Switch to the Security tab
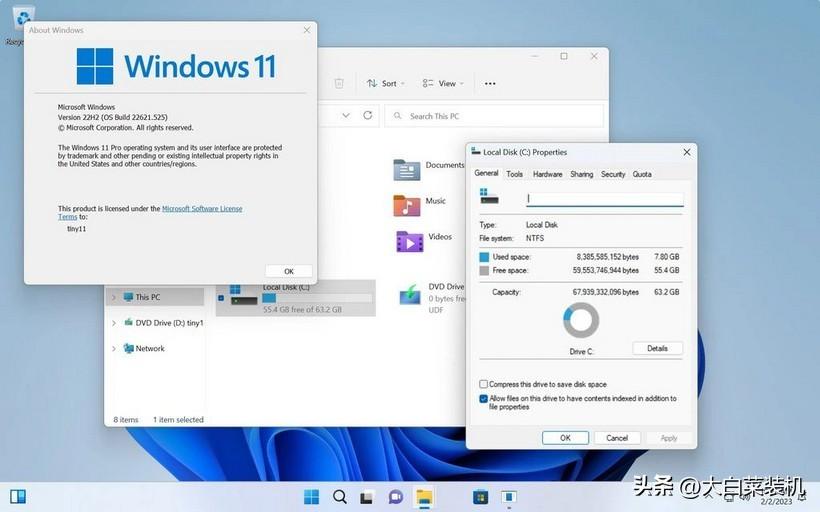The width and height of the screenshot is (820, 512). coord(613,174)
